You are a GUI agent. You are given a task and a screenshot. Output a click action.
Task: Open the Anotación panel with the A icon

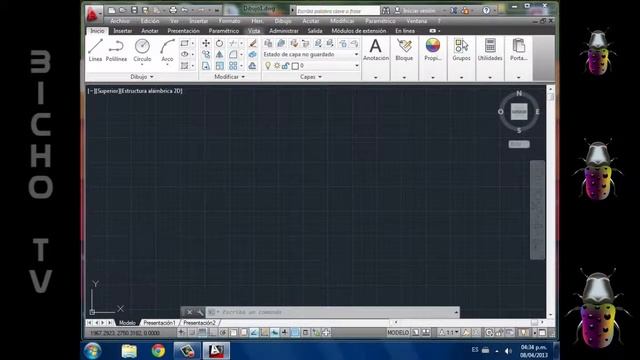376,50
